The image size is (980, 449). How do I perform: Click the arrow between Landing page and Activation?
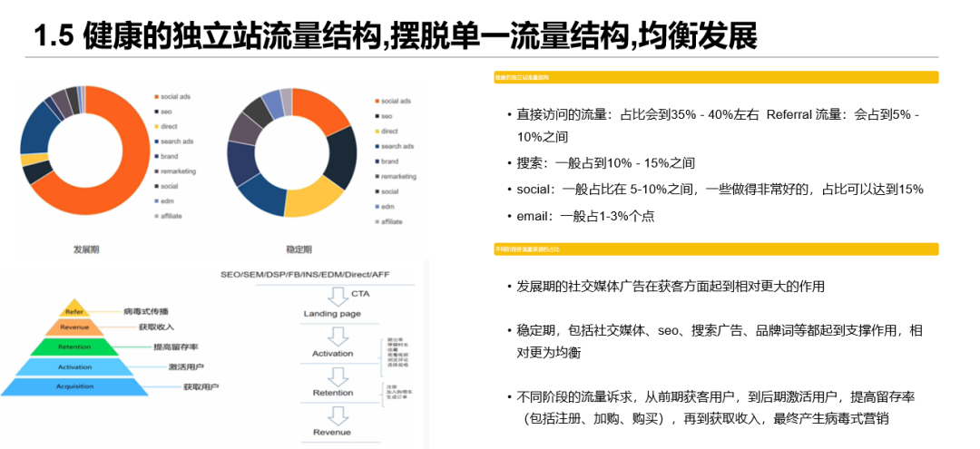tap(338, 336)
